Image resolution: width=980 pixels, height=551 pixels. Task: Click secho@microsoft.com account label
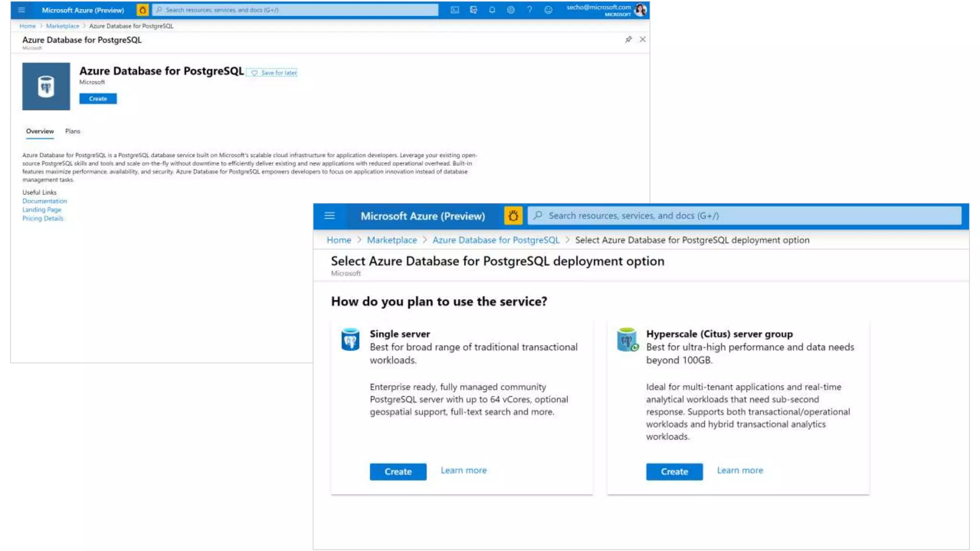pyautogui.click(x=599, y=7)
